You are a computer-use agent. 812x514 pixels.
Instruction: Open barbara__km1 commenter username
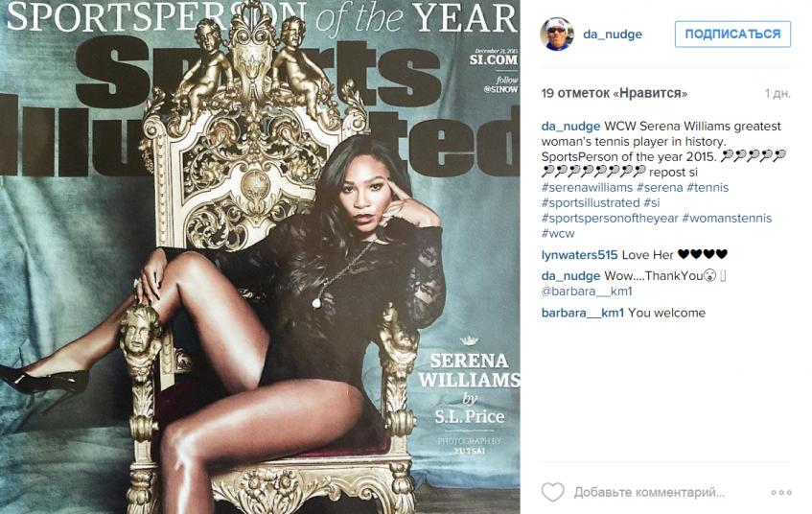pyautogui.click(x=583, y=313)
